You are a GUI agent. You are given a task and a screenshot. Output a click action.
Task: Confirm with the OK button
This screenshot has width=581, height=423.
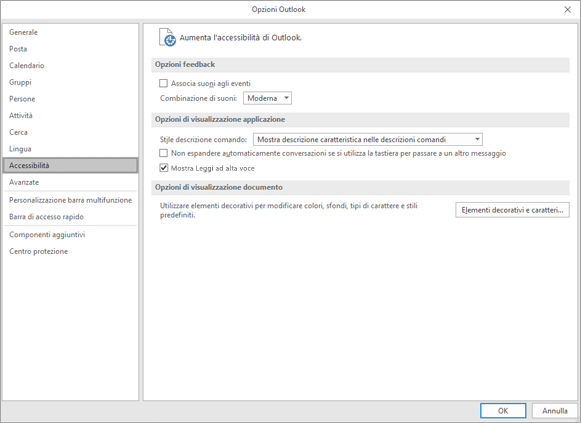click(503, 411)
